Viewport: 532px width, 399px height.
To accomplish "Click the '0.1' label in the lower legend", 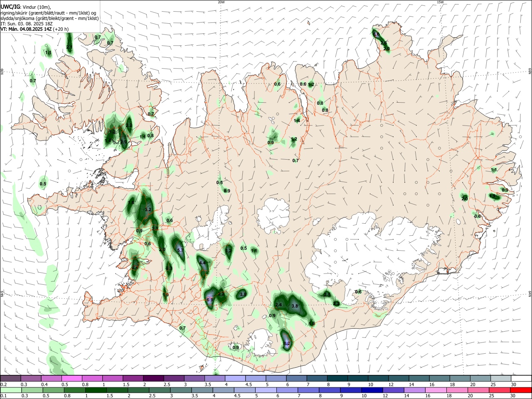I will coord(3,396).
